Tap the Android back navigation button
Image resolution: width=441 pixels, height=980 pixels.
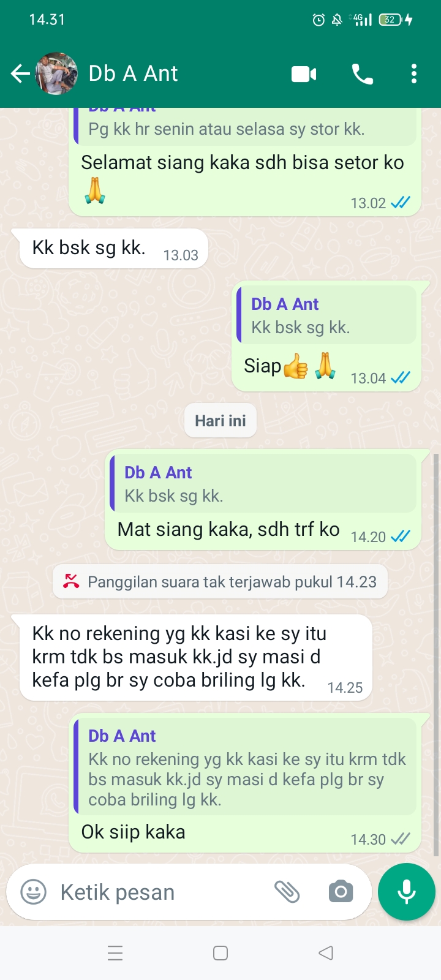[x=326, y=953]
